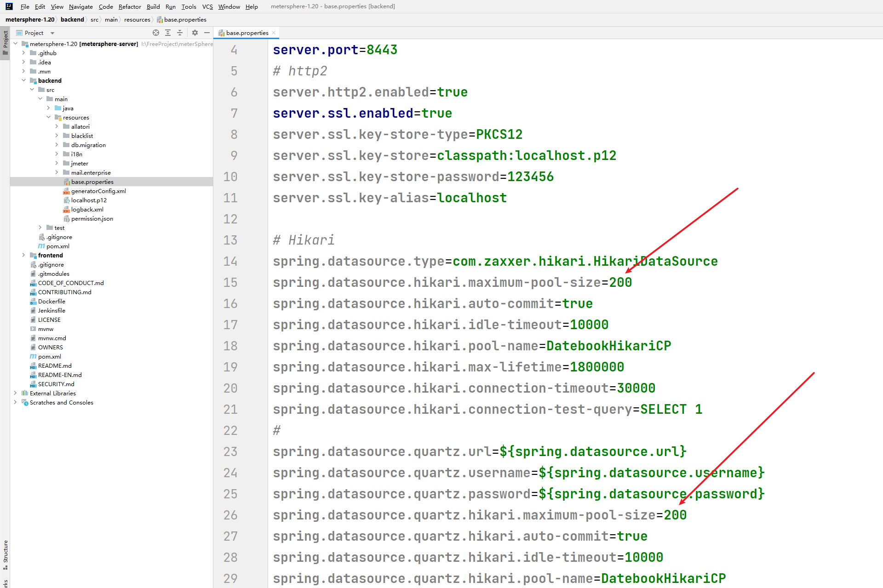
Task: Open the Project view mode dropdown
Action: (52, 33)
